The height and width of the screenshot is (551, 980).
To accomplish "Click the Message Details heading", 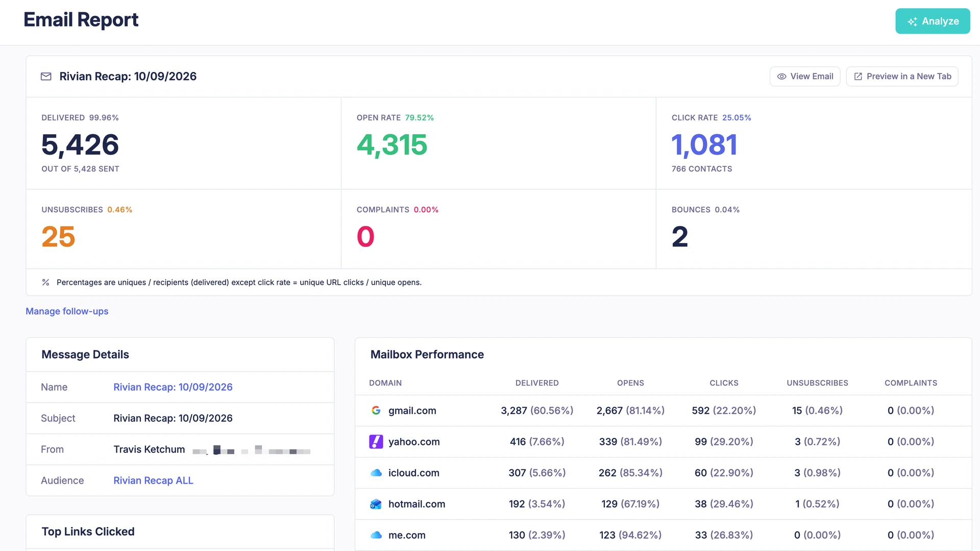I will tap(85, 355).
